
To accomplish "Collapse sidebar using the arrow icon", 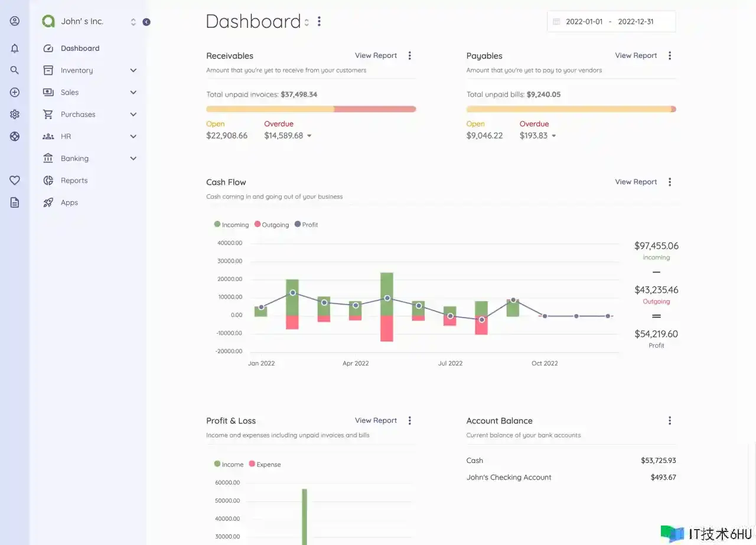I will [x=146, y=22].
